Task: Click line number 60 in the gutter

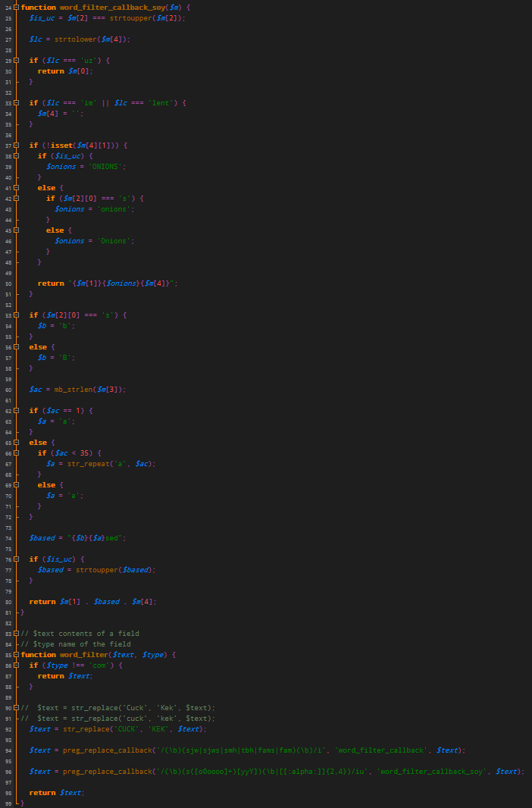Action: [x=8, y=390]
